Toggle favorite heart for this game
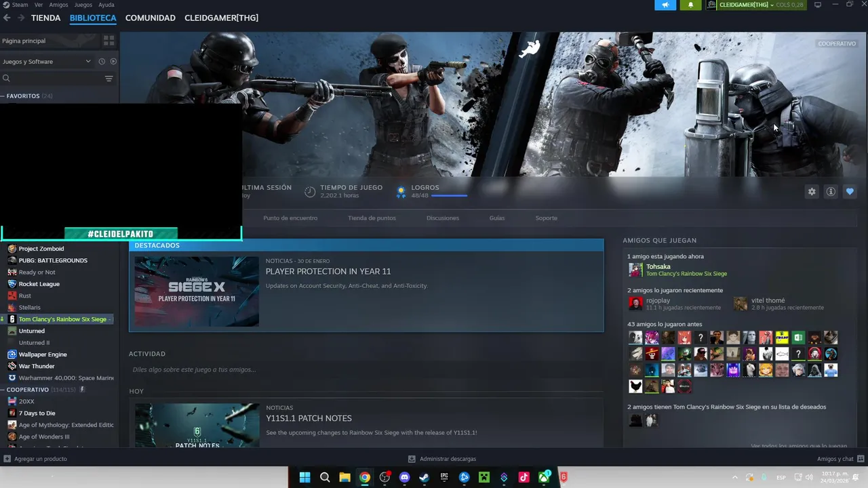 coord(850,192)
